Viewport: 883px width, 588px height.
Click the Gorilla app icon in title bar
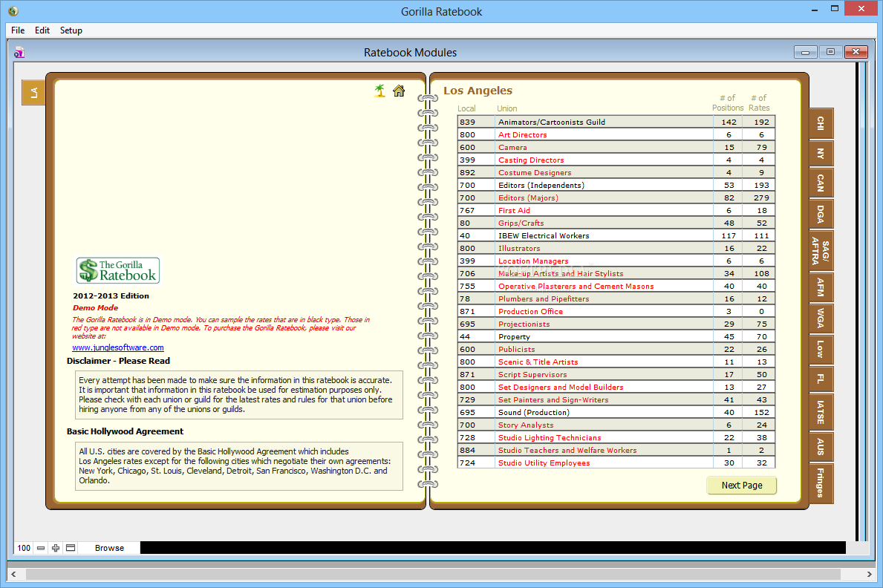click(13, 11)
